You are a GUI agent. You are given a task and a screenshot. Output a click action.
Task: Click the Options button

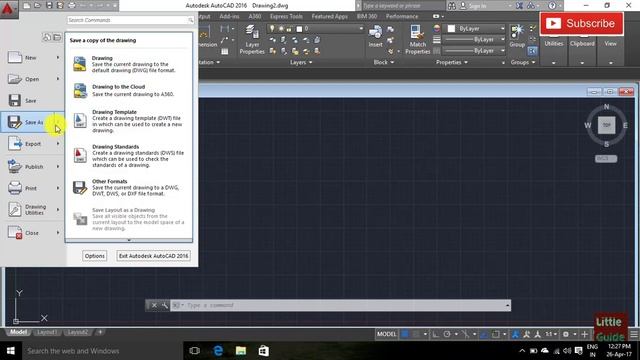95,256
